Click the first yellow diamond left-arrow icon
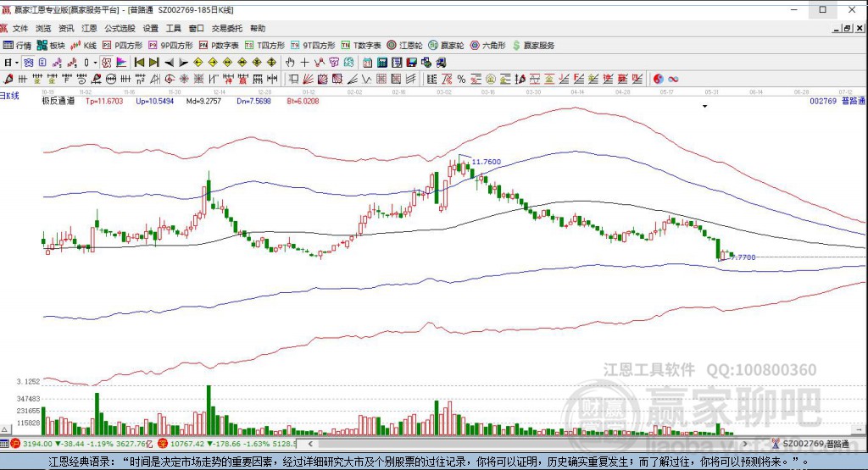This screenshot has height=470, width=868. click(x=198, y=63)
